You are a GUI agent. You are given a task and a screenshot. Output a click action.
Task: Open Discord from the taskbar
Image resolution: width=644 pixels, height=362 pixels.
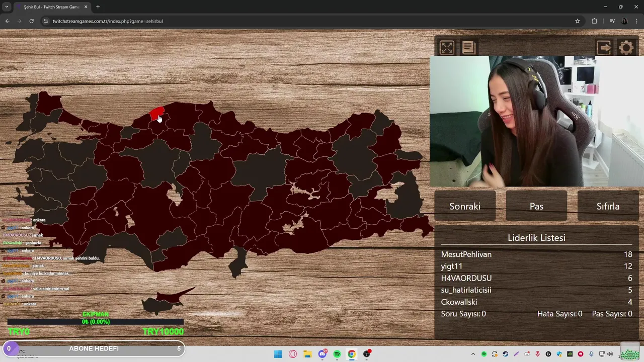323,354
